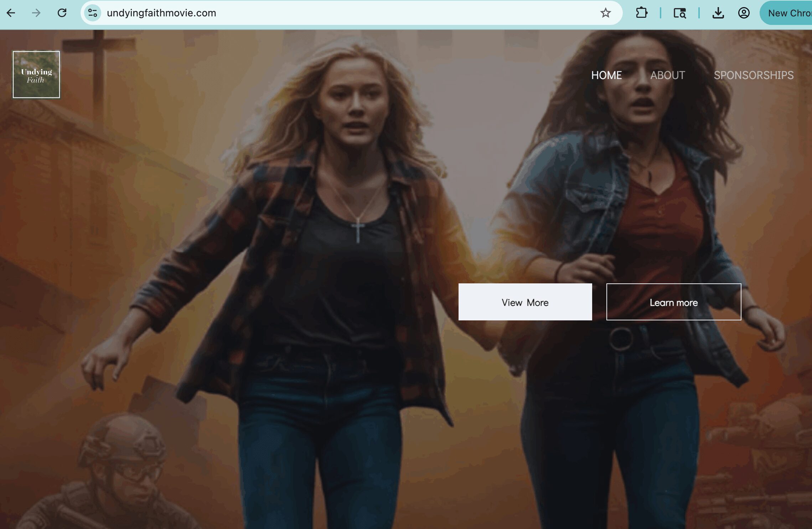Open the Extensions puzzle icon

click(641, 13)
